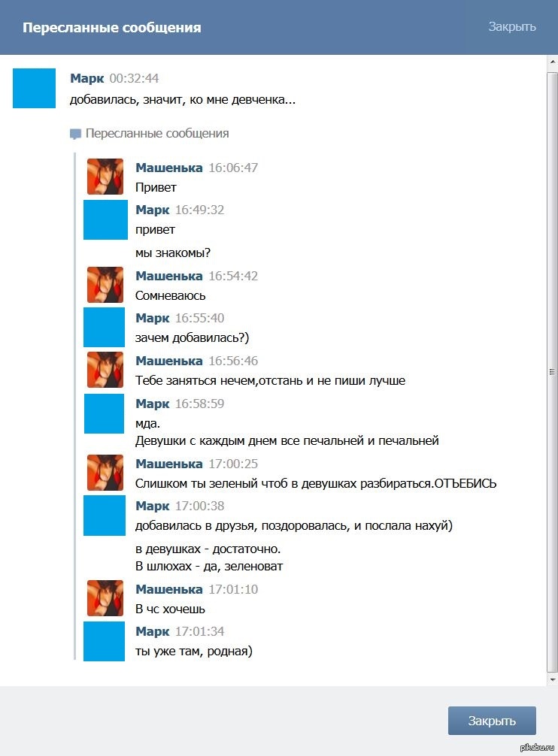This screenshot has width=558, height=756.
Task: Click the 'Пересланные сообщения' gray label link
Action: click(x=157, y=134)
